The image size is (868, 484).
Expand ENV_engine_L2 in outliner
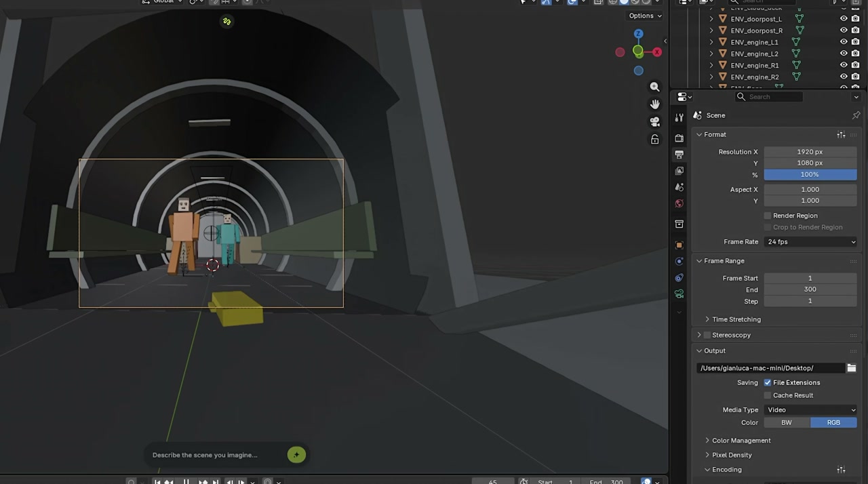tap(711, 54)
